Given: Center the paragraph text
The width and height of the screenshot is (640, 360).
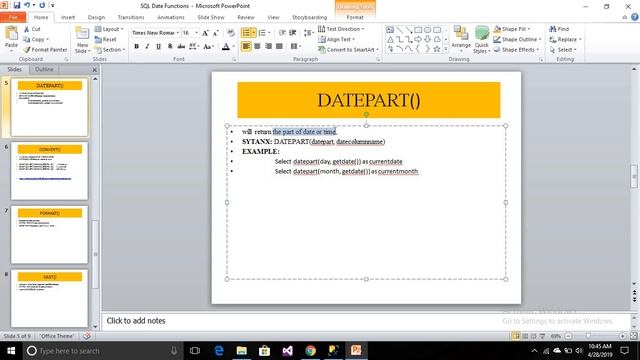Looking at the screenshot, I should coord(257,47).
